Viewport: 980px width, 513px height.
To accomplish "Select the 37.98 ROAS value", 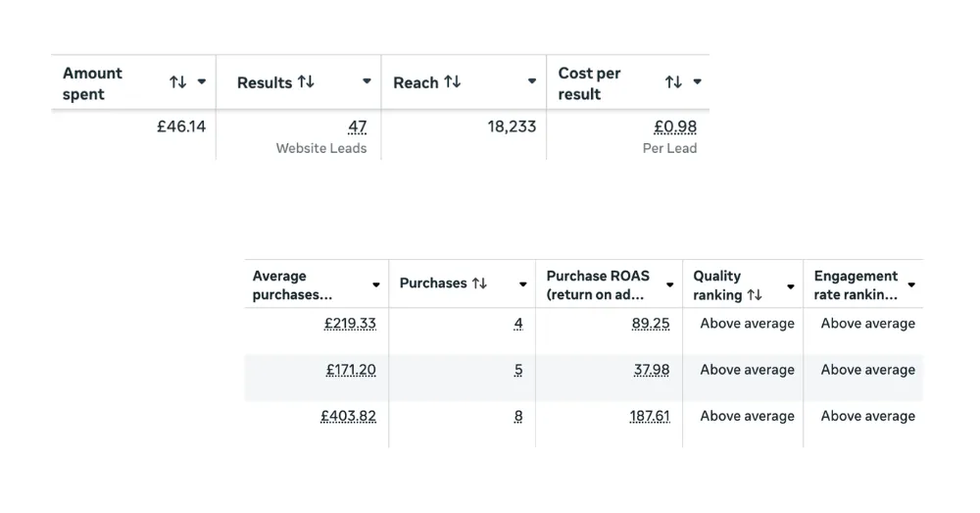I will [652, 370].
